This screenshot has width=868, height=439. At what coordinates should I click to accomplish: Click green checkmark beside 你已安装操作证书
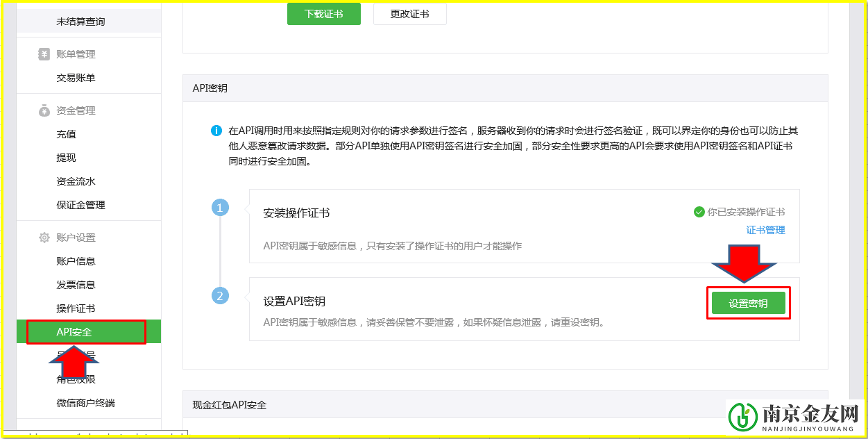[699, 212]
